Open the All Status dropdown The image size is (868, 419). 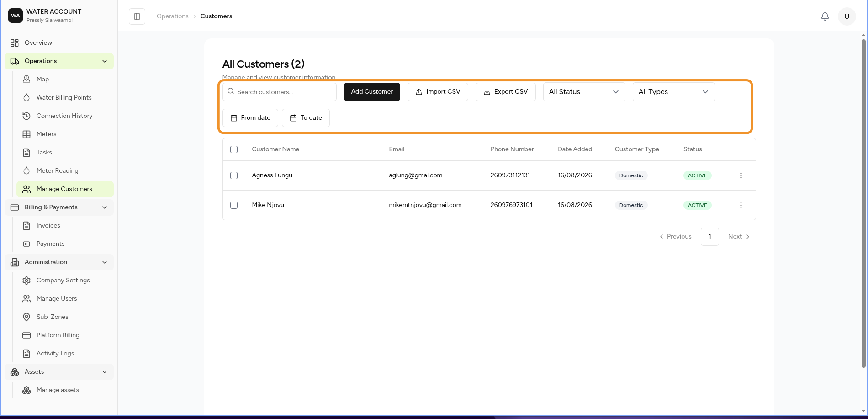coord(584,92)
